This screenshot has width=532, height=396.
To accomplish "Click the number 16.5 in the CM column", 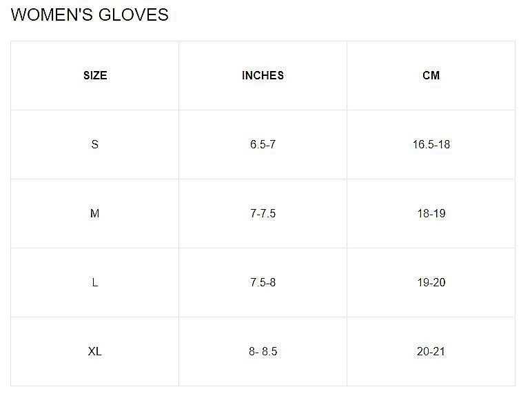I will click(422, 144).
